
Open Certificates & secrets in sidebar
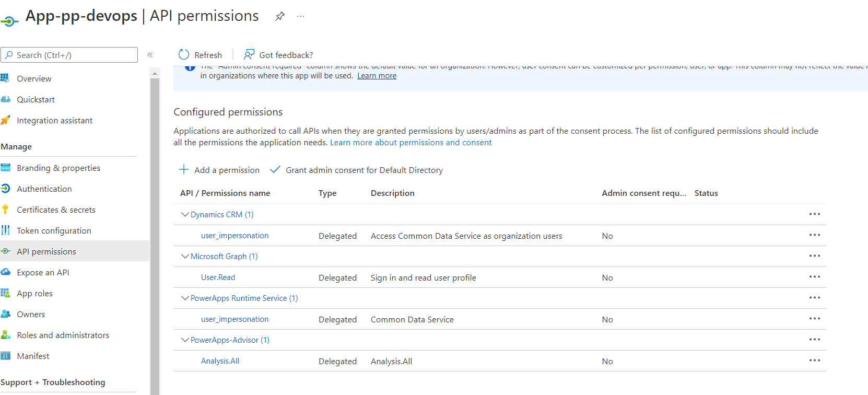click(x=56, y=210)
